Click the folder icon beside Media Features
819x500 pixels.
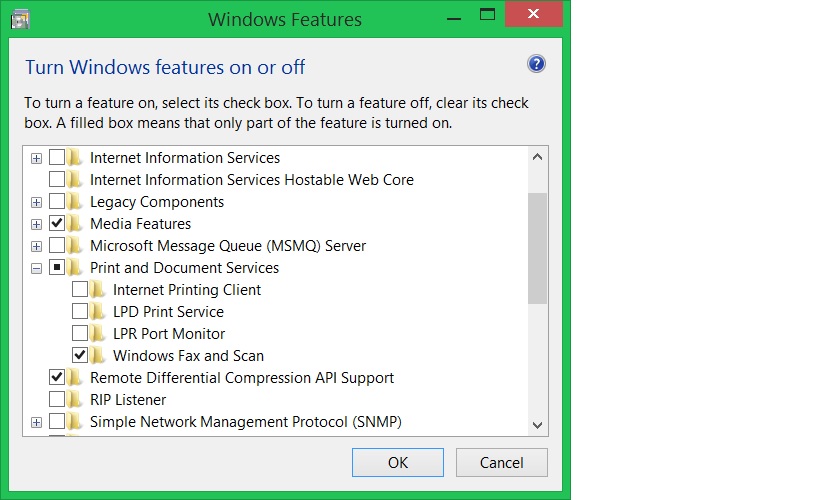tap(75, 223)
